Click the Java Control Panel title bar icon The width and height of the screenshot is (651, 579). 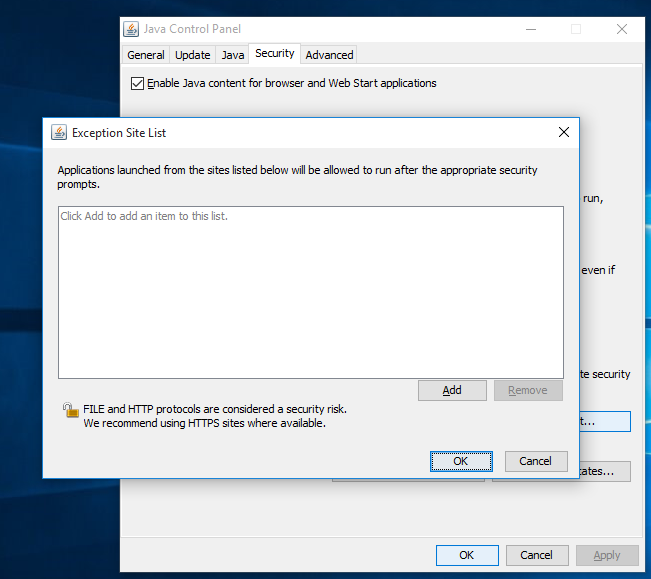(x=131, y=29)
